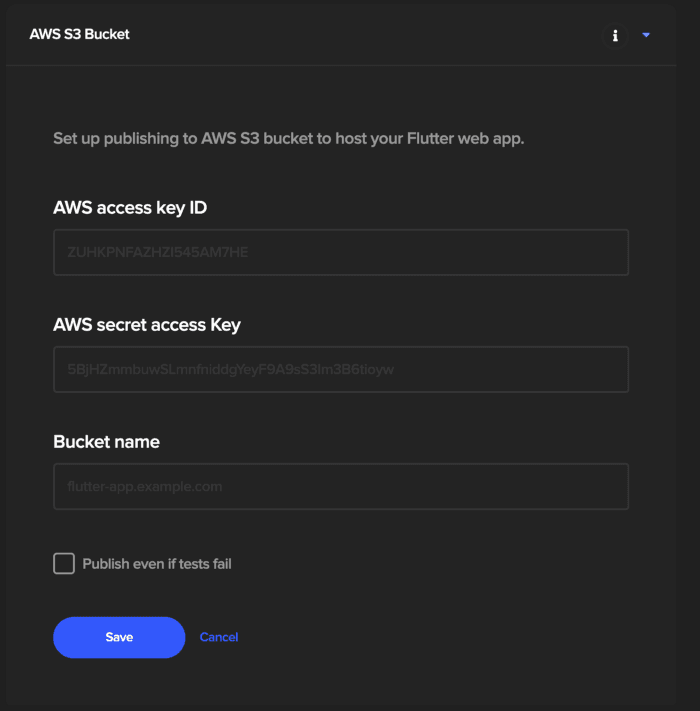The image size is (700, 711).
Task: Click the right end of Bucket name field
Action: click(x=608, y=487)
